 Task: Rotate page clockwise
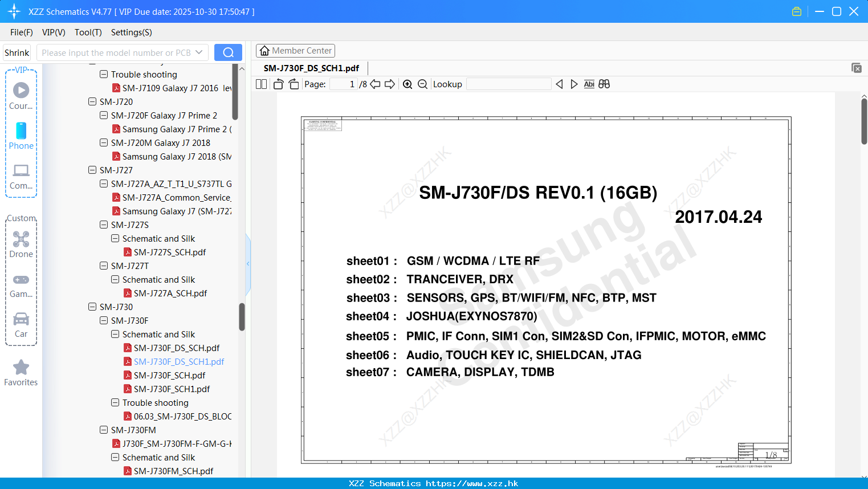[x=294, y=84]
